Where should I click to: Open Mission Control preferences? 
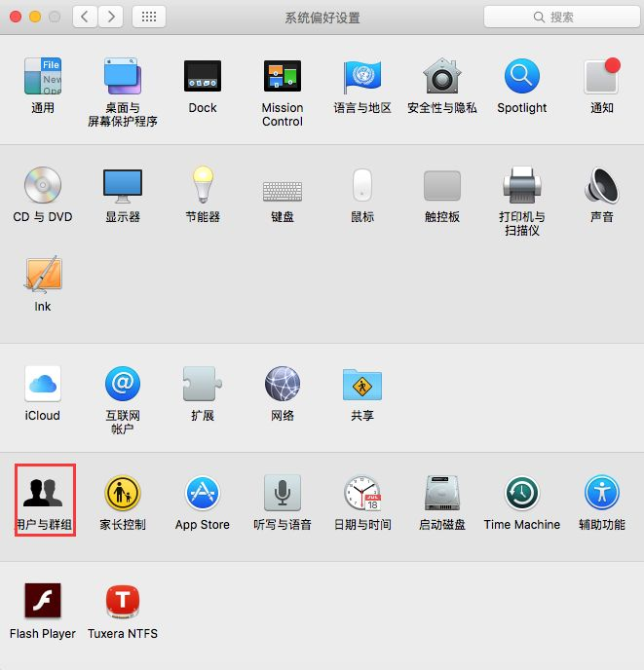click(x=283, y=76)
